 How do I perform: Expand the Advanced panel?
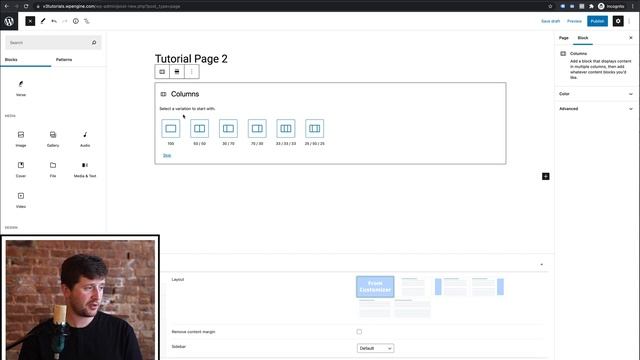(x=596, y=109)
